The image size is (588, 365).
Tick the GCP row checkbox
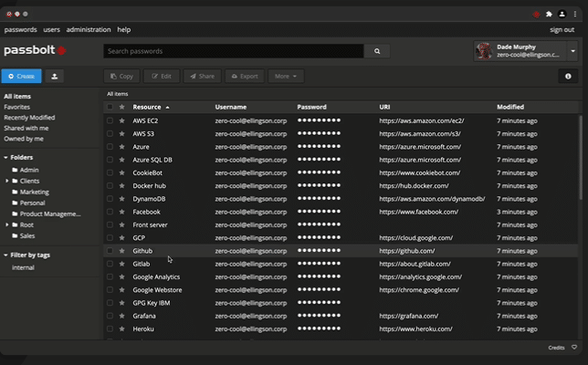110,237
